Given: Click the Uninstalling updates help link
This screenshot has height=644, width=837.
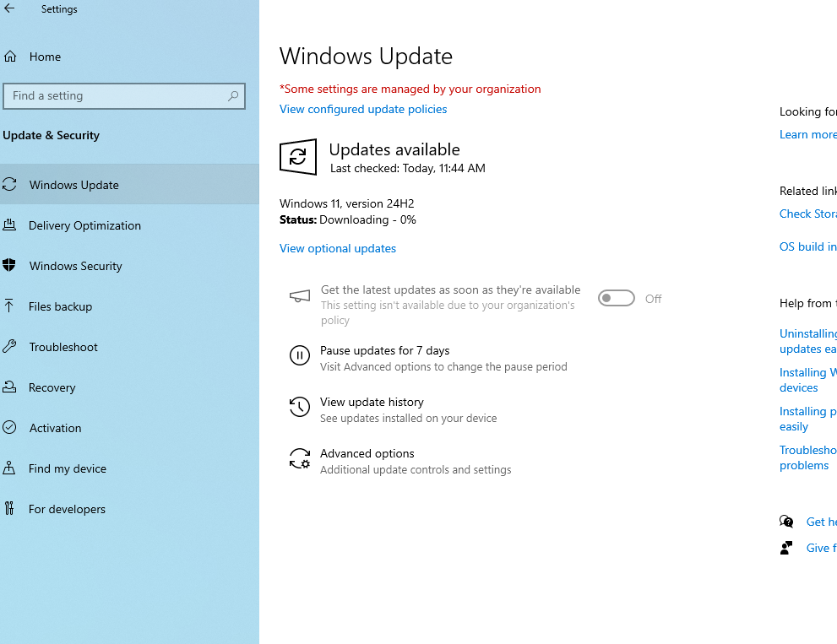Looking at the screenshot, I should 807,341.
